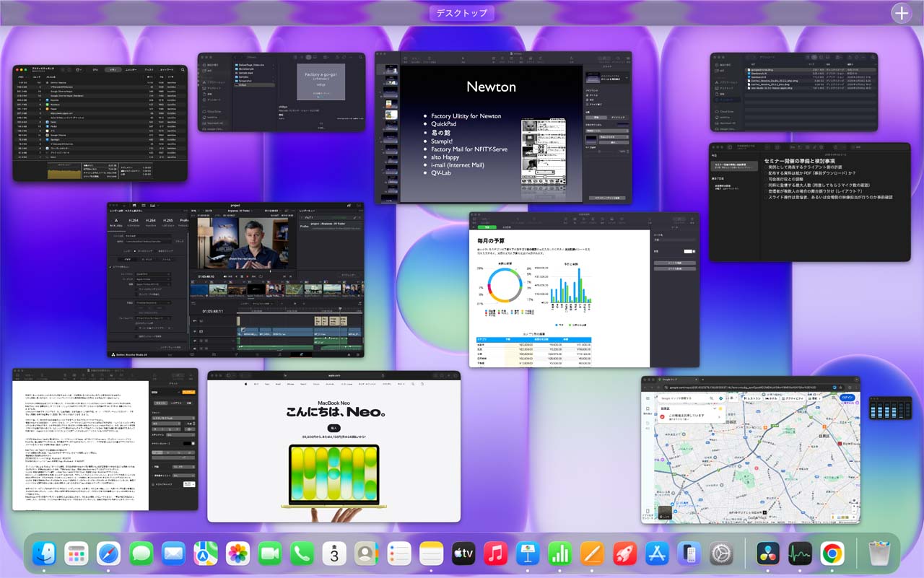Select the Safari window showing MacBook Neo

click(334, 446)
